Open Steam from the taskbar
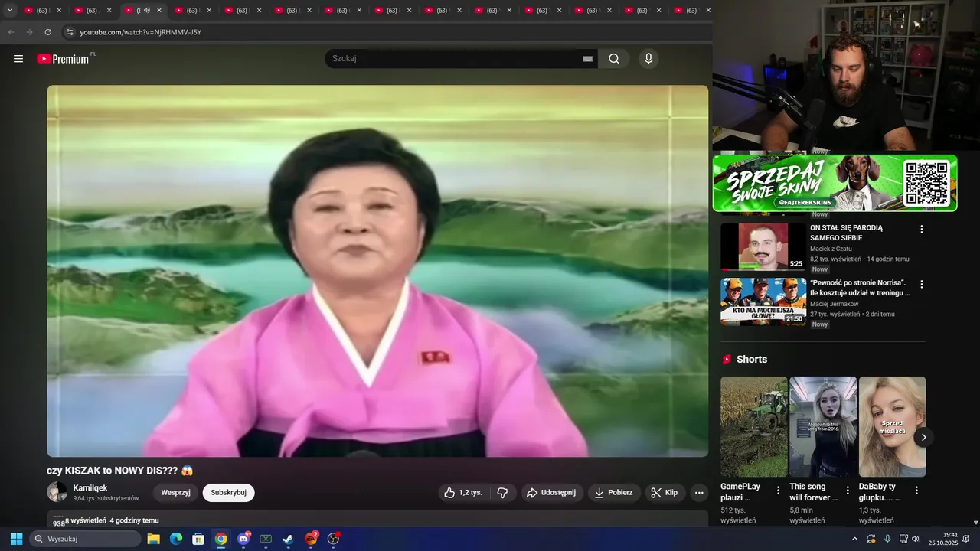The image size is (980, 551). coord(288,539)
